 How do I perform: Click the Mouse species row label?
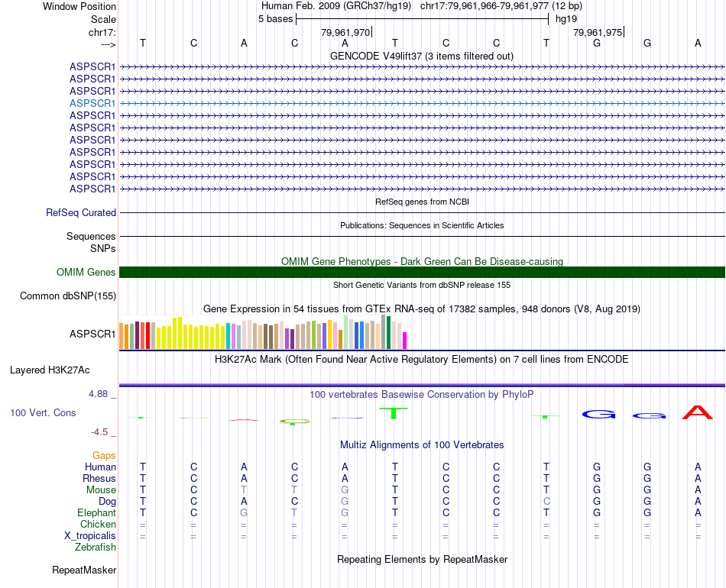pyautogui.click(x=101, y=490)
